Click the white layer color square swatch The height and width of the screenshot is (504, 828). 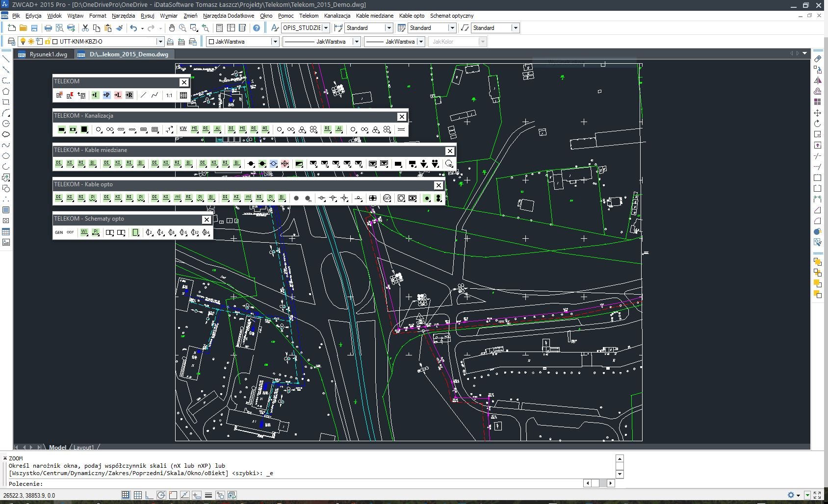point(55,42)
